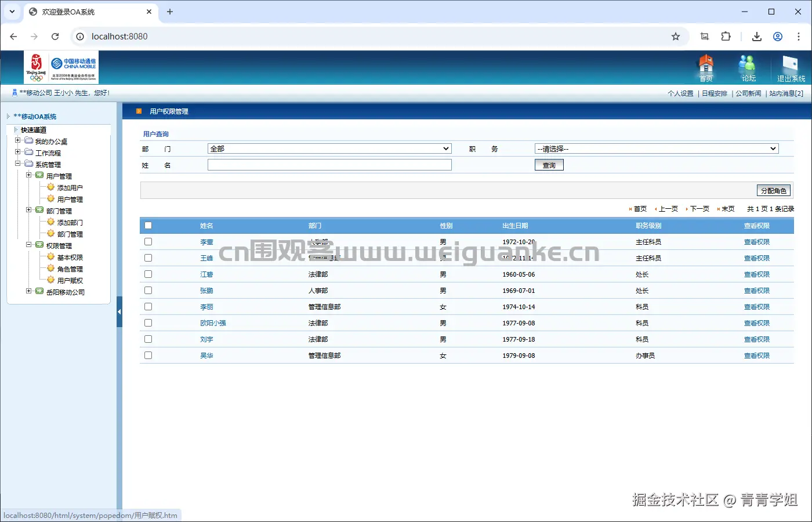This screenshot has width=812, height=522.
Task: Go back with the browser back arrow
Action: click(x=13, y=37)
